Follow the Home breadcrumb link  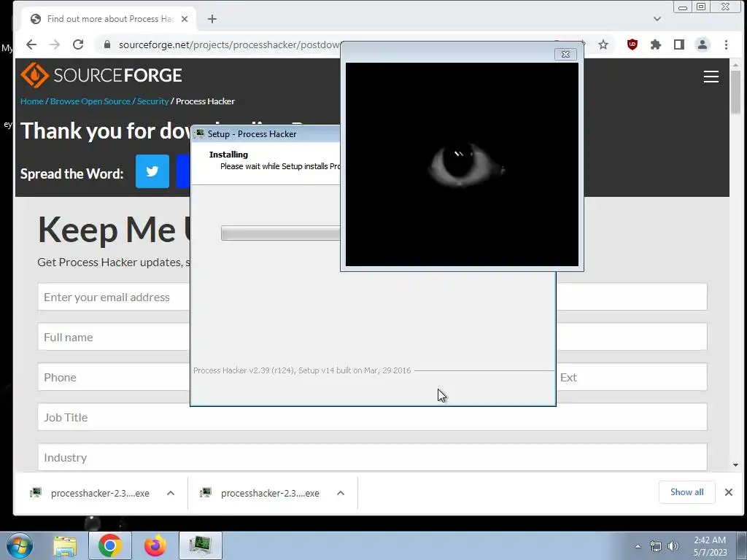31,101
